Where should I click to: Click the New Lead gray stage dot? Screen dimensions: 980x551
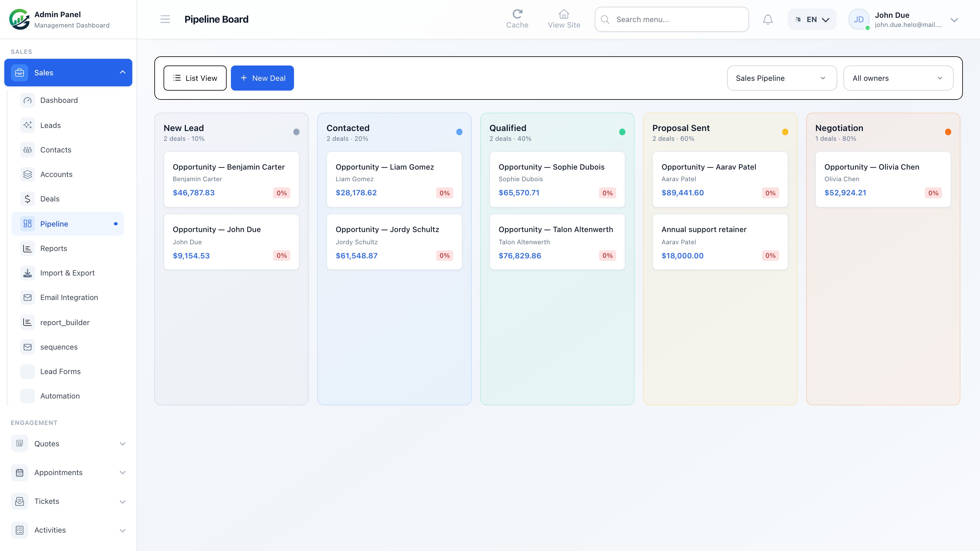coord(296,132)
